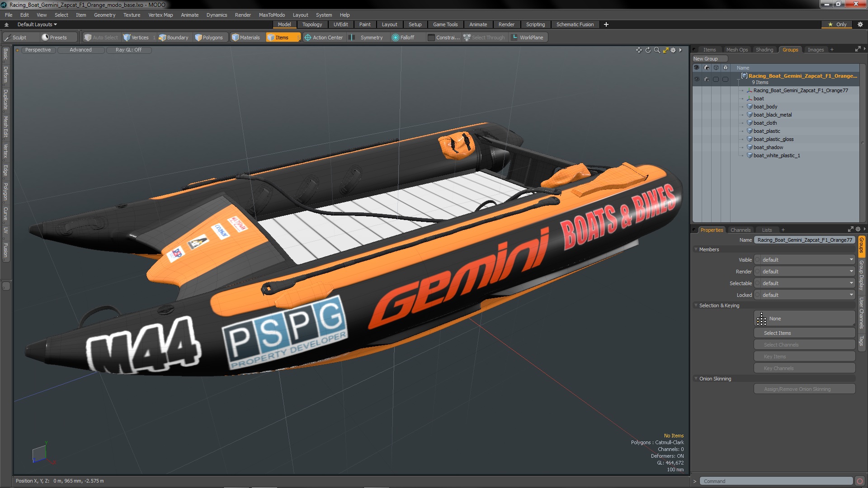Click the render camera column header icon
The width and height of the screenshot is (868, 488).
click(707, 68)
